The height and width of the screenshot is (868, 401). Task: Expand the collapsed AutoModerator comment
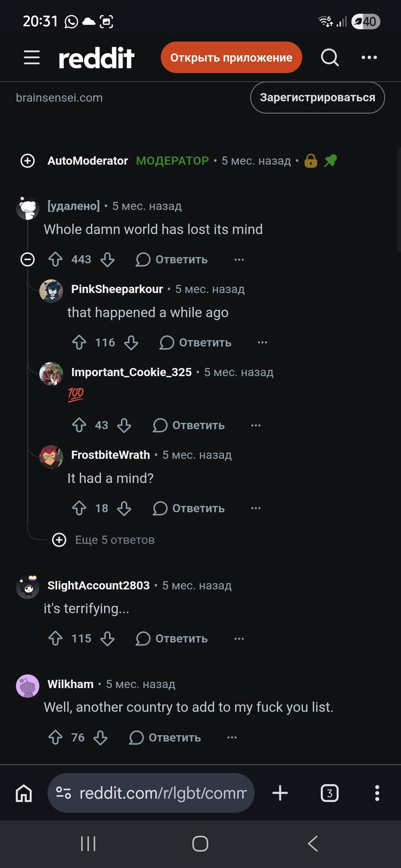27,161
